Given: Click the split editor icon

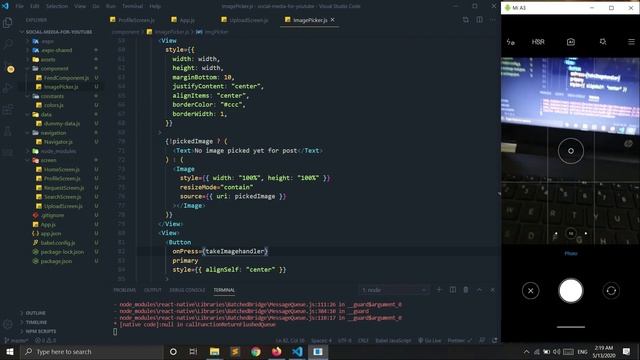Looking at the screenshot, I should click(x=480, y=20).
